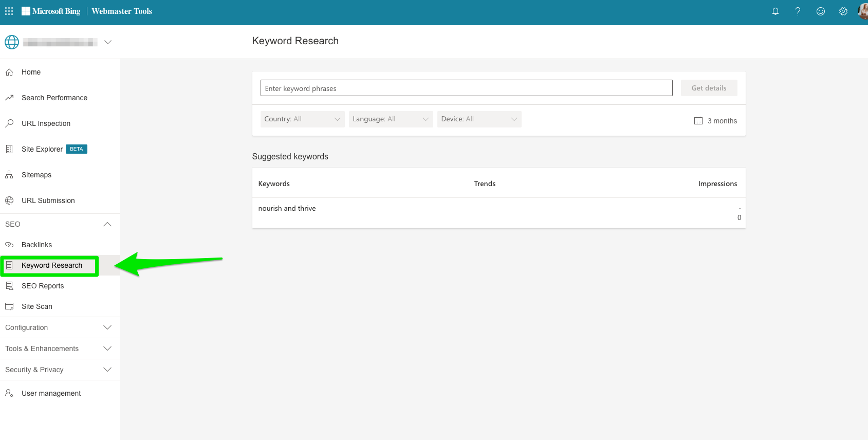Go to Search Performance page

pos(54,98)
